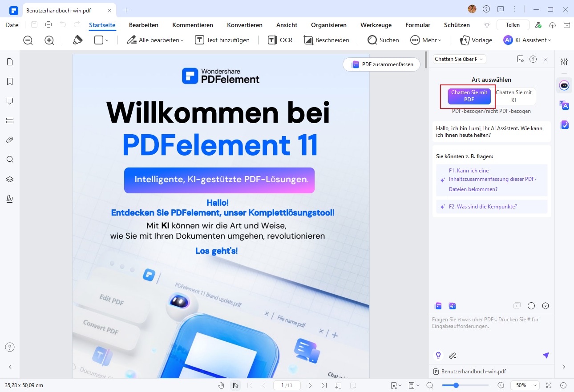Open the attachments paperclip panel
The height and width of the screenshot is (392, 574).
click(10, 140)
